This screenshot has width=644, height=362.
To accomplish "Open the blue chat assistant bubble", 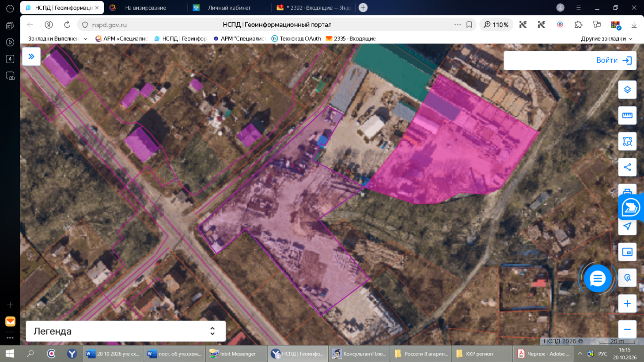I will pyautogui.click(x=598, y=279).
